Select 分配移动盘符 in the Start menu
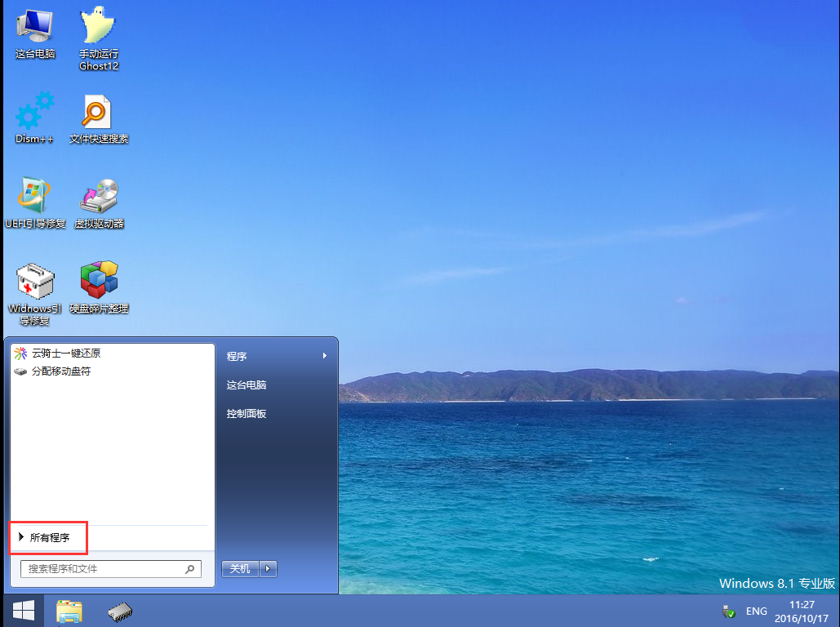 [x=60, y=371]
